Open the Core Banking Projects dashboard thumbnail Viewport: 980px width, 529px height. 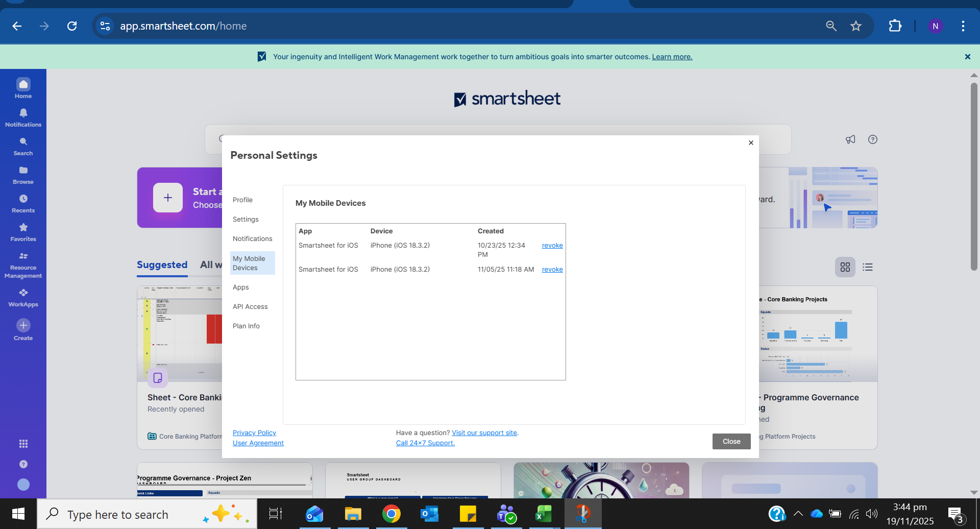818,334
